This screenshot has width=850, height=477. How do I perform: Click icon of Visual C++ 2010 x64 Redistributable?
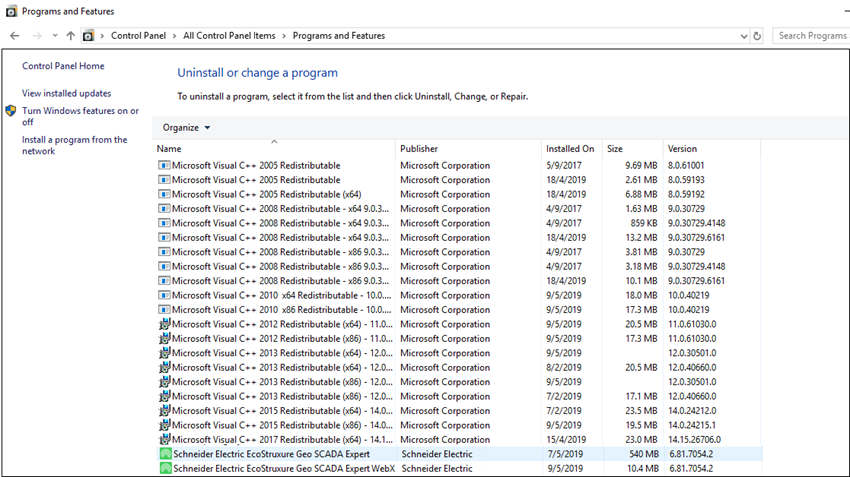pos(164,295)
